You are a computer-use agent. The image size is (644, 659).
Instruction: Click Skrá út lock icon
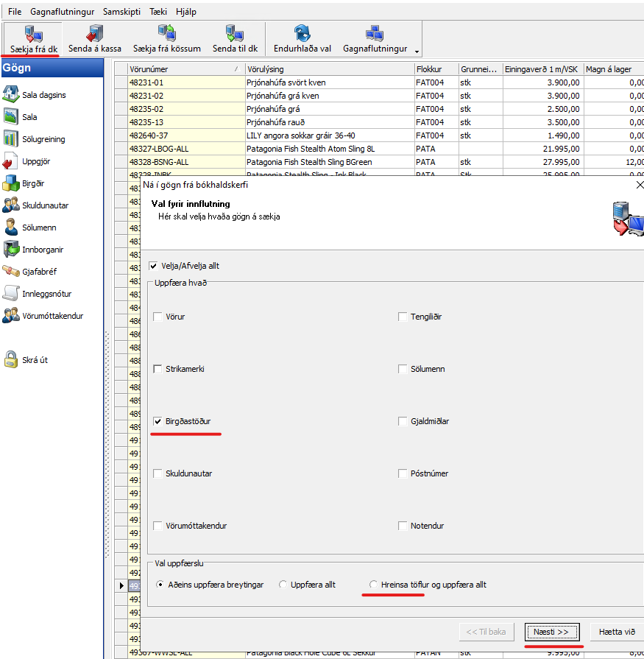pyautogui.click(x=11, y=359)
